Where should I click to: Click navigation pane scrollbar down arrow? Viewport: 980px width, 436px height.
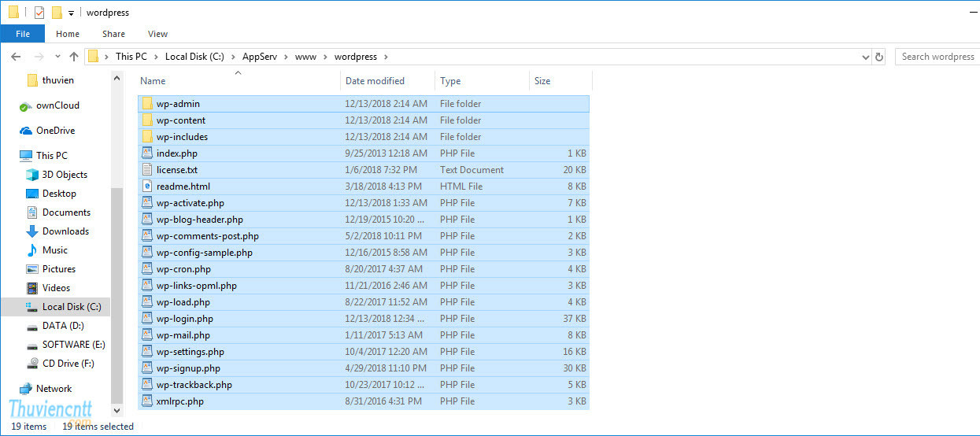pyautogui.click(x=117, y=410)
